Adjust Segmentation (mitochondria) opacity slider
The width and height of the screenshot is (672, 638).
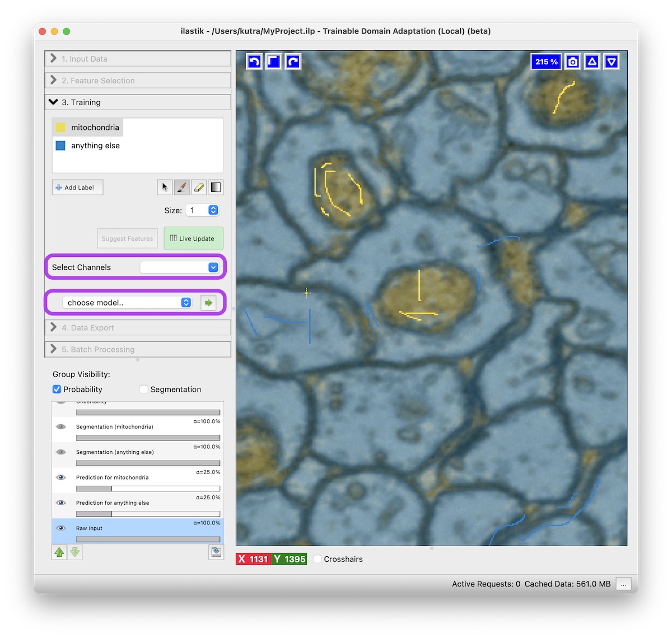tap(148, 438)
